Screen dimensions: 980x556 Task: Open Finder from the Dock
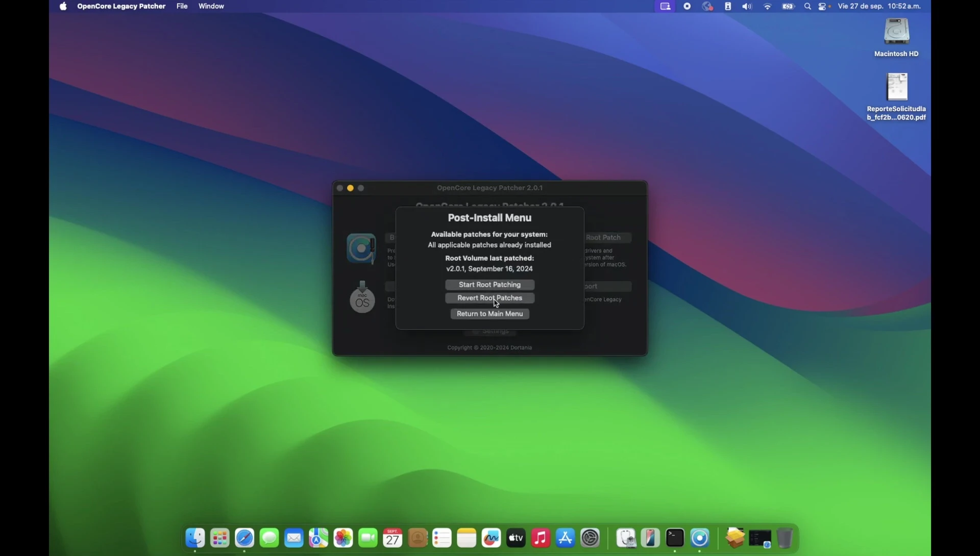click(195, 538)
